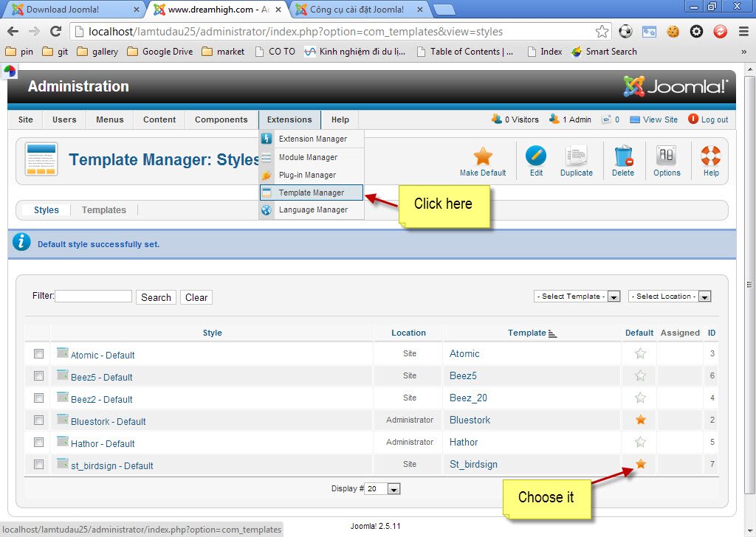
Task: Click inside the Filter input field
Action: 93,296
